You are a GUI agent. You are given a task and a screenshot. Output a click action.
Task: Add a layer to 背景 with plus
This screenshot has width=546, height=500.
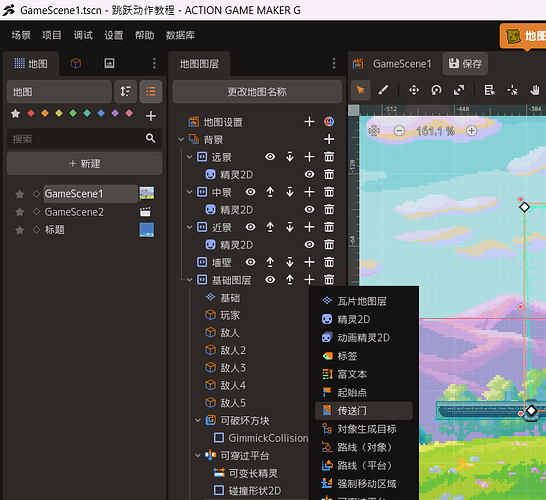(329, 139)
